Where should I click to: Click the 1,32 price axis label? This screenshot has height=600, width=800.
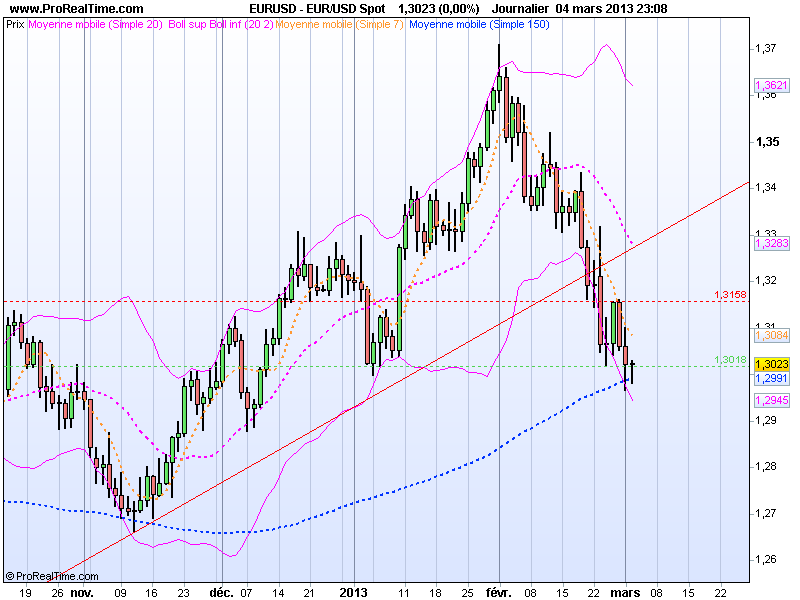pyautogui.click(x=766, y=281)
